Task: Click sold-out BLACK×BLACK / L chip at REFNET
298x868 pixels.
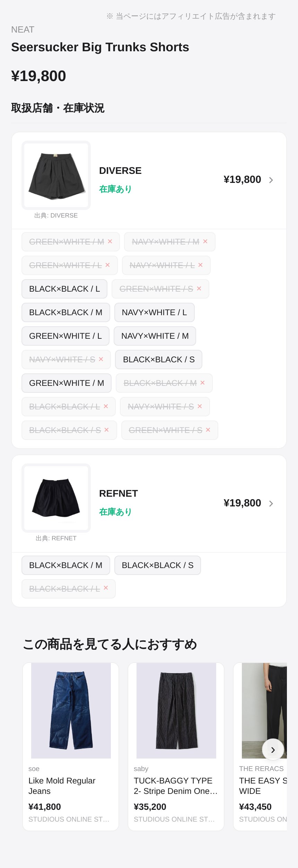Action: click(x=69, y=589)
